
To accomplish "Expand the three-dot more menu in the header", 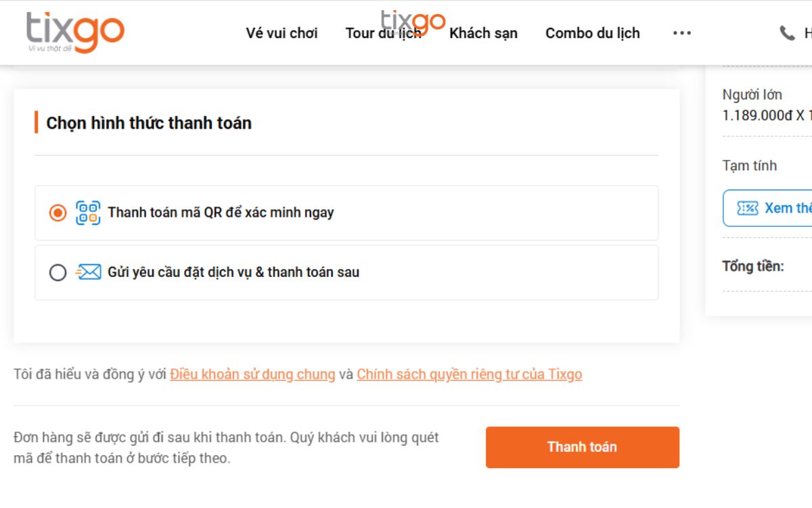I will [x=681, y=33].
